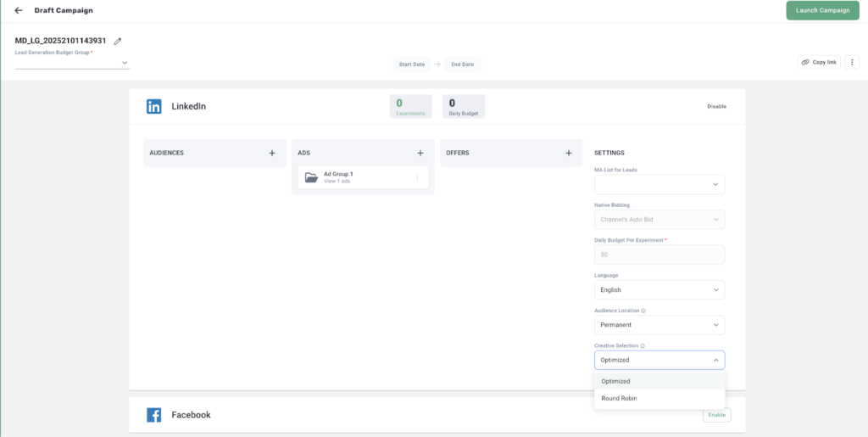Add an offer with the OFFERS plus icon

click(x=569, y=153)
